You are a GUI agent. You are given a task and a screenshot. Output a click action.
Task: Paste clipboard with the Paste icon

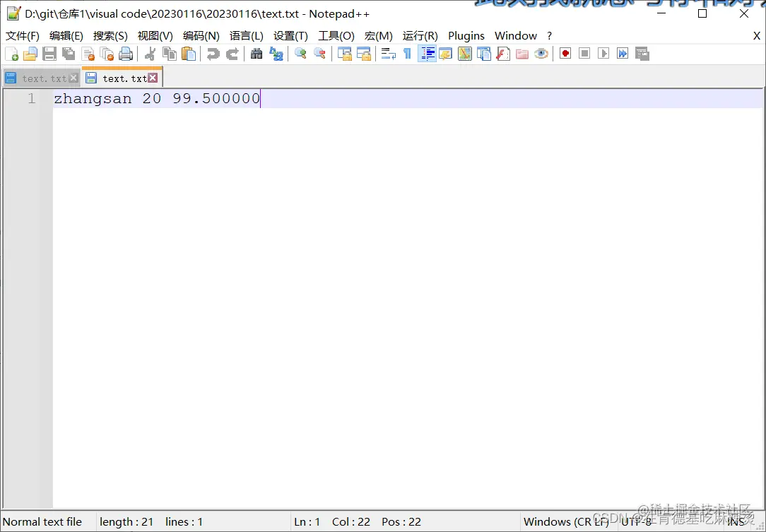coord(189,54)
